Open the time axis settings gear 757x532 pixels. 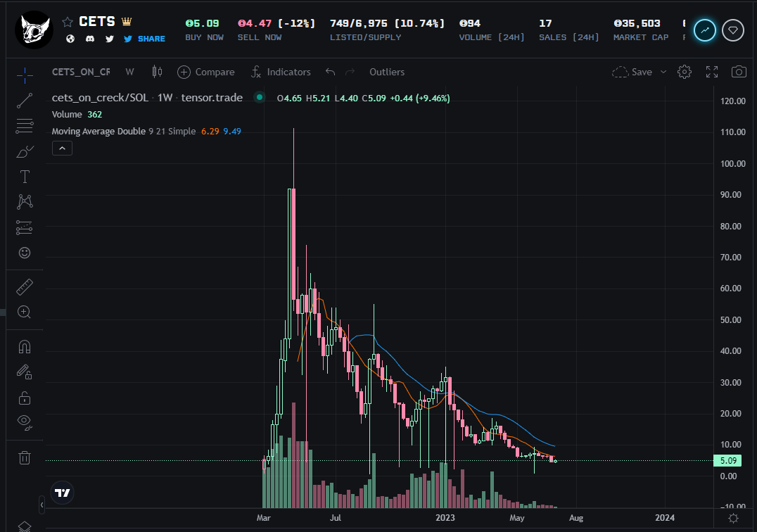(733, 518)
